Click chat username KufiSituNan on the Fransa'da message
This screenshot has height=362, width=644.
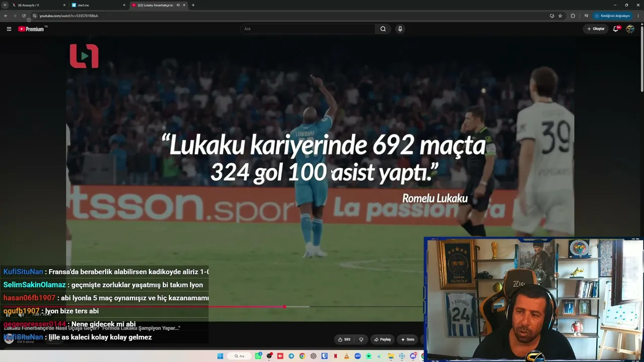[x=23, y=272]
